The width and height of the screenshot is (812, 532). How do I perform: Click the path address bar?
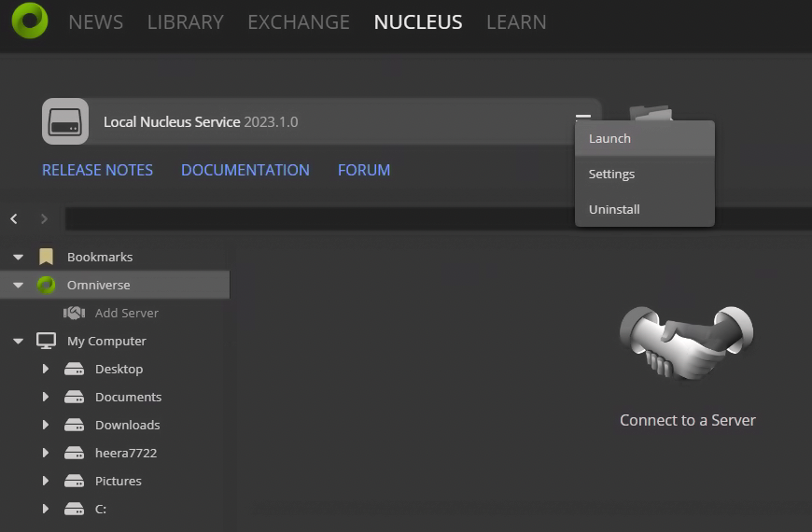[438, 218]
